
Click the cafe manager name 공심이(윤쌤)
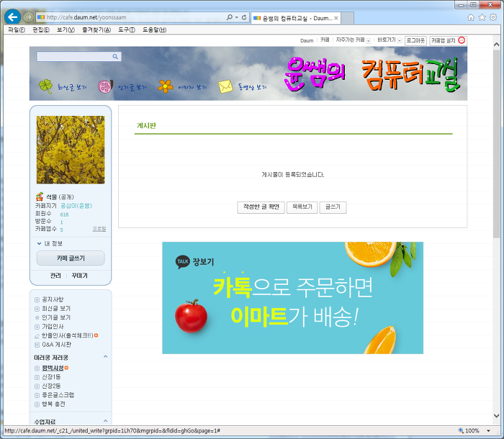[76, 206]
